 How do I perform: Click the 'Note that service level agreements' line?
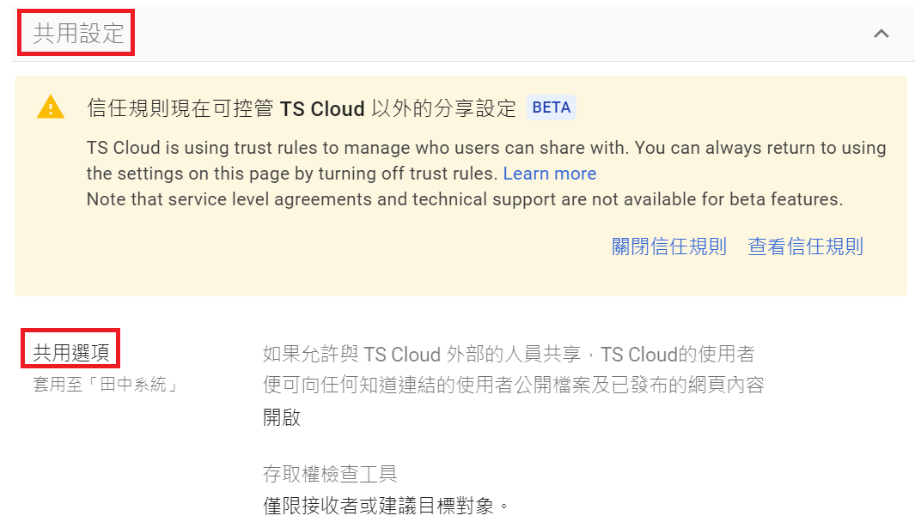464,199
